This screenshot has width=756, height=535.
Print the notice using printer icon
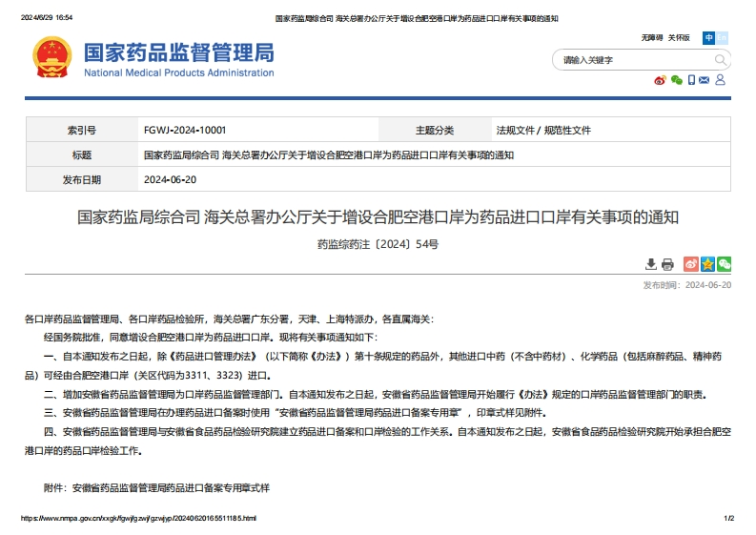(x=667, y=264)
